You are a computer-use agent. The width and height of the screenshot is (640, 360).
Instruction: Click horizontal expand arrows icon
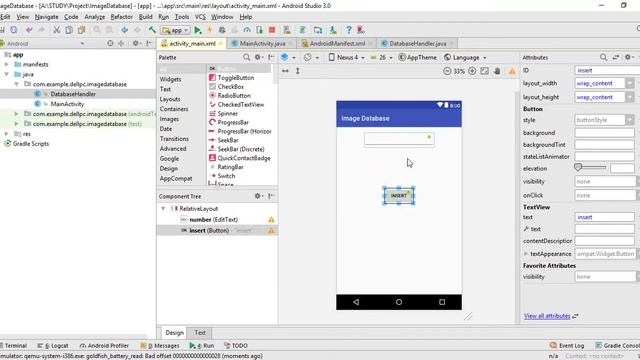tap(285, 71)
